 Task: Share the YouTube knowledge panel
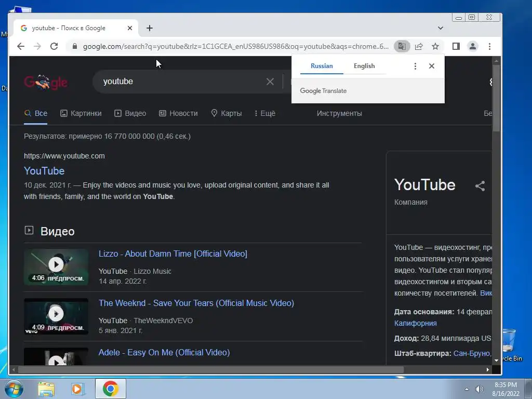point(480,186)
